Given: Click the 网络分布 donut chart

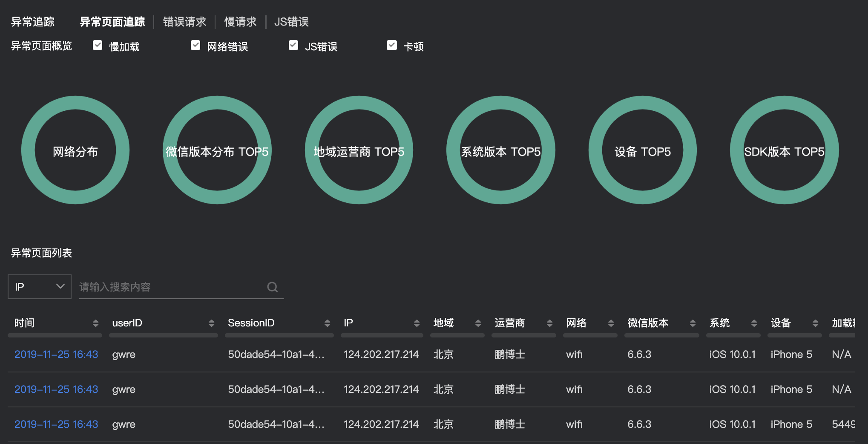Looking at the screenshot, I should (x=75, y=150).
